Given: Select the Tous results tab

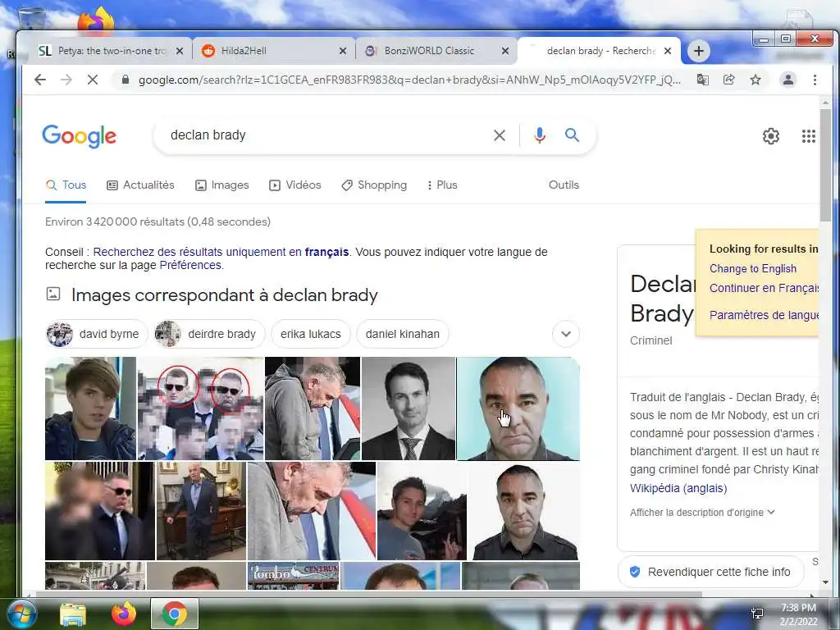Looking at the screenshot, I should (x=66, y=185).
